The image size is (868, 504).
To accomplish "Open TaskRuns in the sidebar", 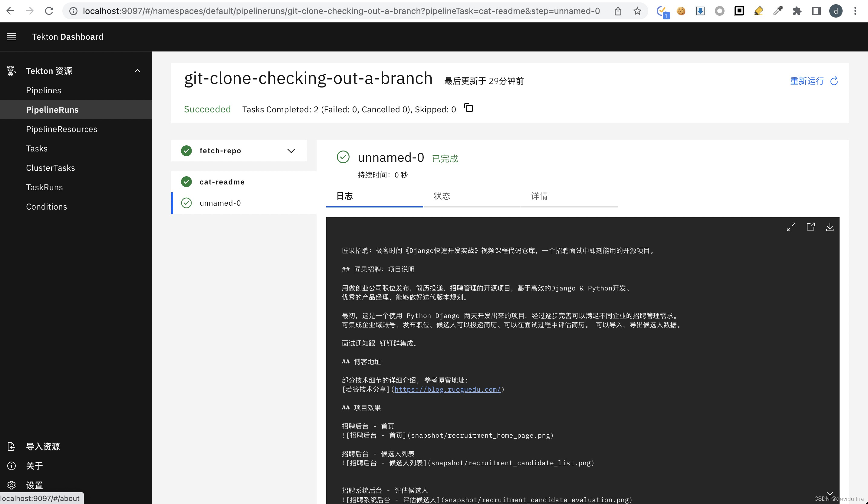I will click(x=76, y=187).
